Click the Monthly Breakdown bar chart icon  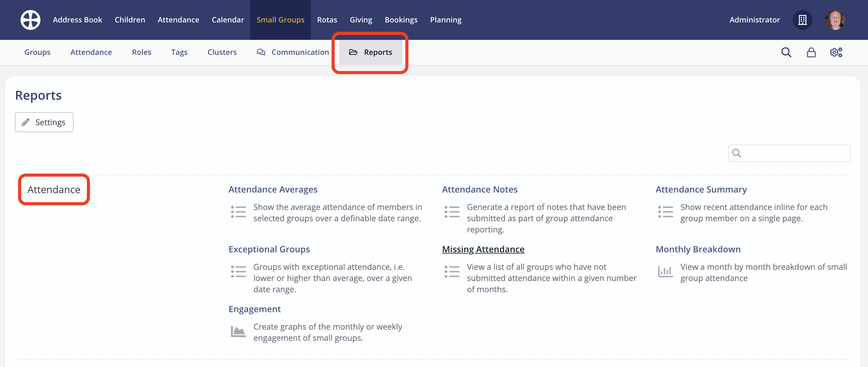665,271
